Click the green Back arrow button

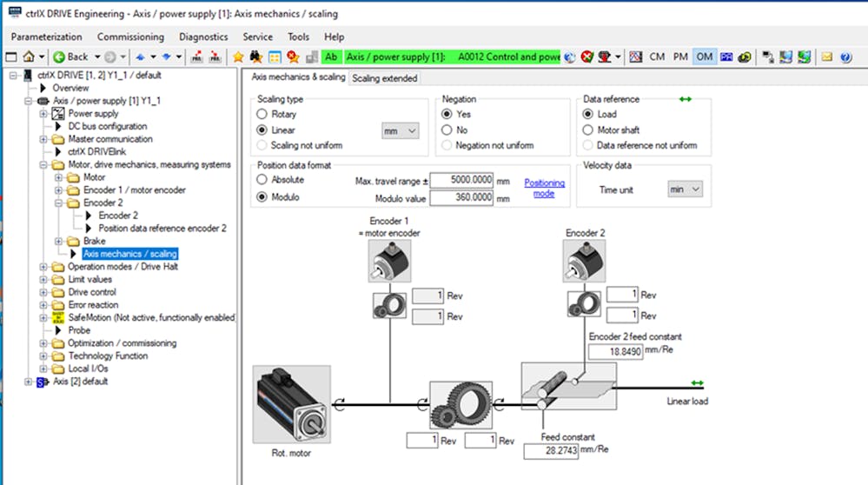59,57
